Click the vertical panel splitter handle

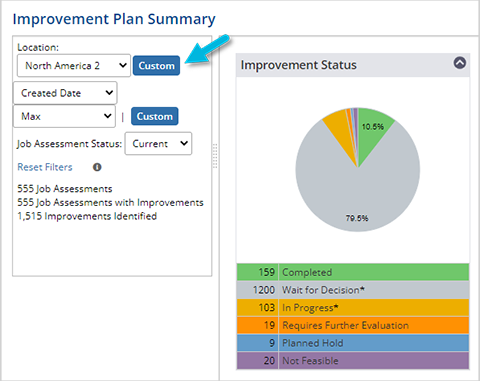215,156
